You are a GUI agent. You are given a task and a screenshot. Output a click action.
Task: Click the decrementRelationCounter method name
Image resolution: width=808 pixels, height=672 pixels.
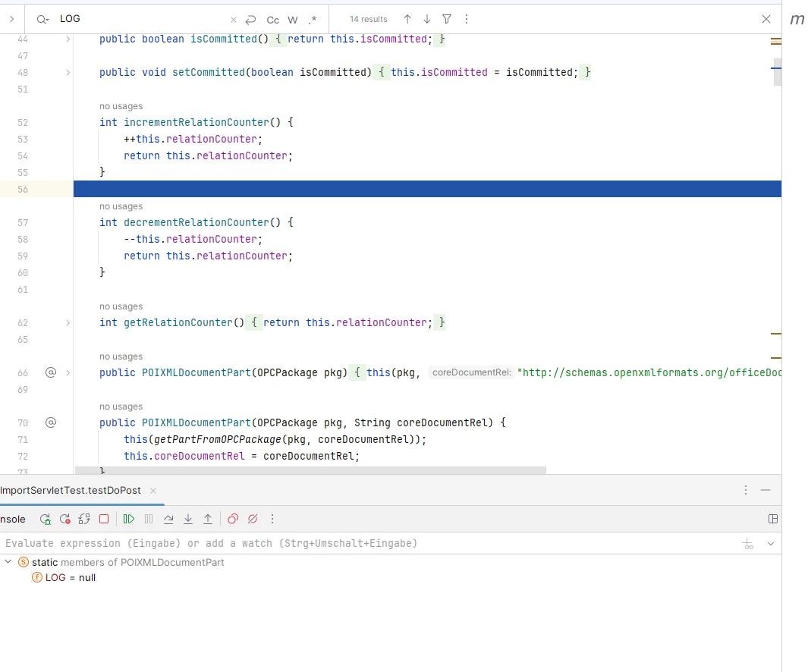[196, 223]
